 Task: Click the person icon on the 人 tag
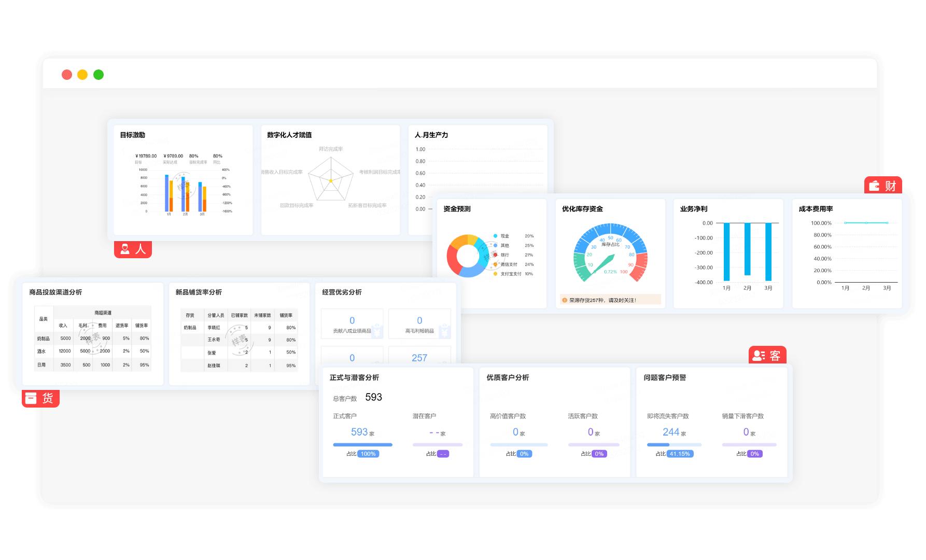coord(125,249)
